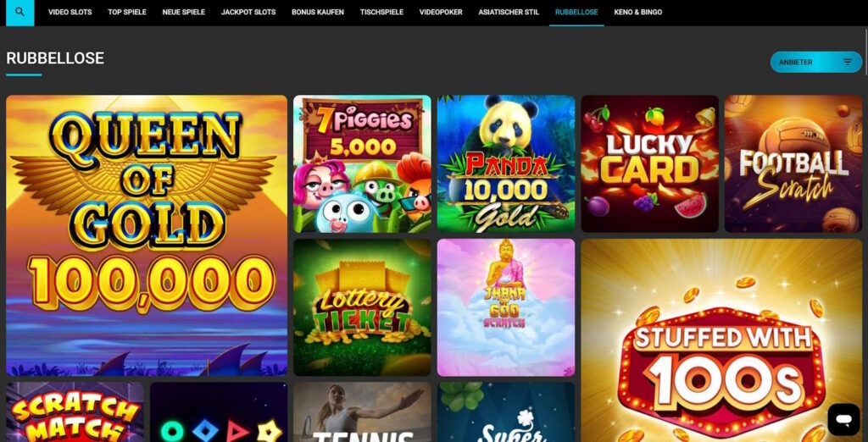Open the 7 Piggies 5,000 game

pos(362,163)
